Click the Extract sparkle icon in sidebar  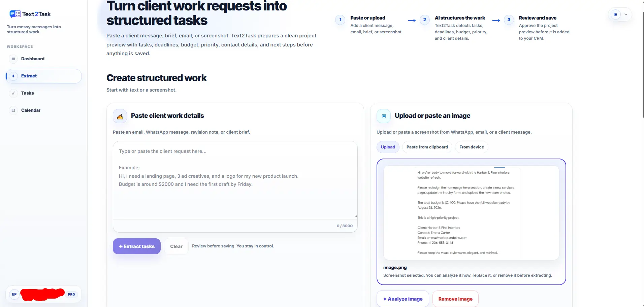point(13,76)
